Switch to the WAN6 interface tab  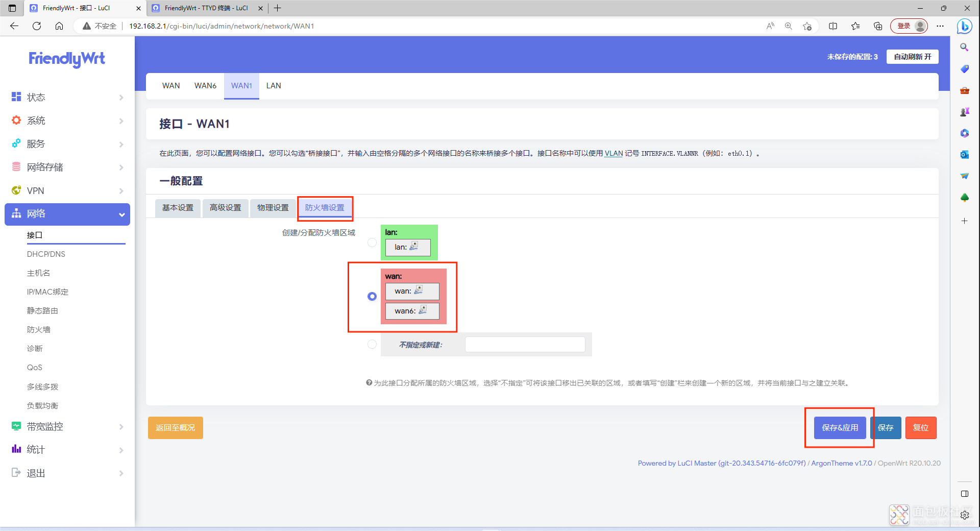point(205,86)
